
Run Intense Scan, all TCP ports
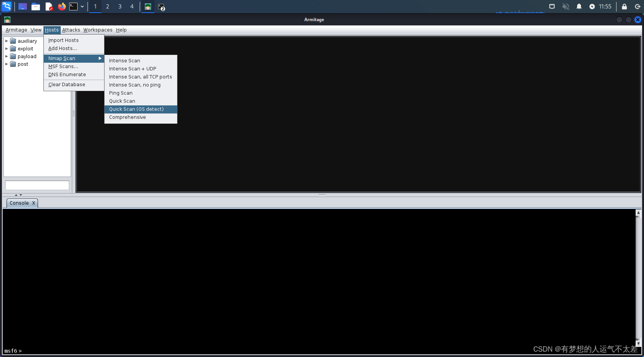coord(141,77)
